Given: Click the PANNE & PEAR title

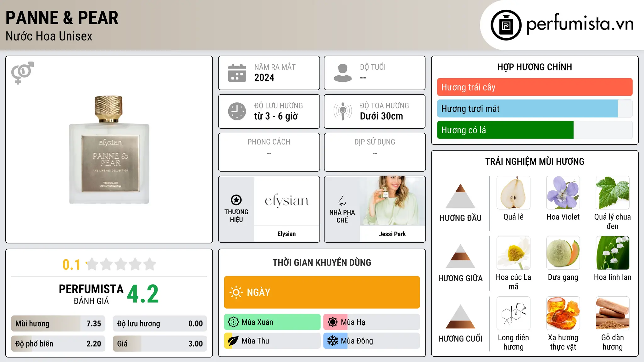Looking at the screenshot, I should click(62, 18).
